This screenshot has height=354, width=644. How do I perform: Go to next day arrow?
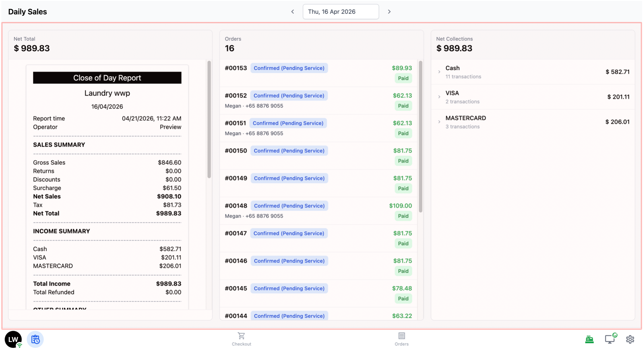(389, 12)
